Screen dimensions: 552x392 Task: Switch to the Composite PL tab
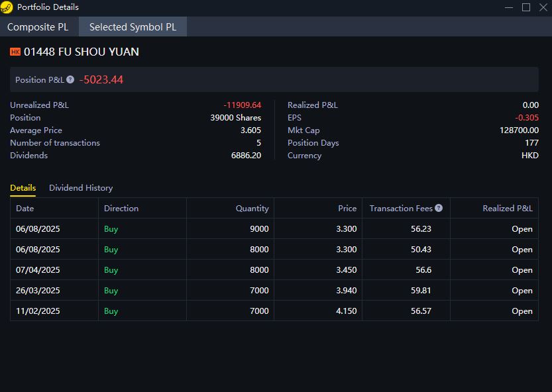point(38,26)
